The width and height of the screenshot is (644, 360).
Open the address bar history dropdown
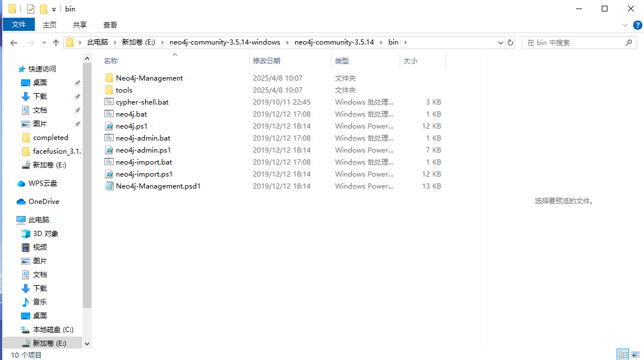point(500,43)
